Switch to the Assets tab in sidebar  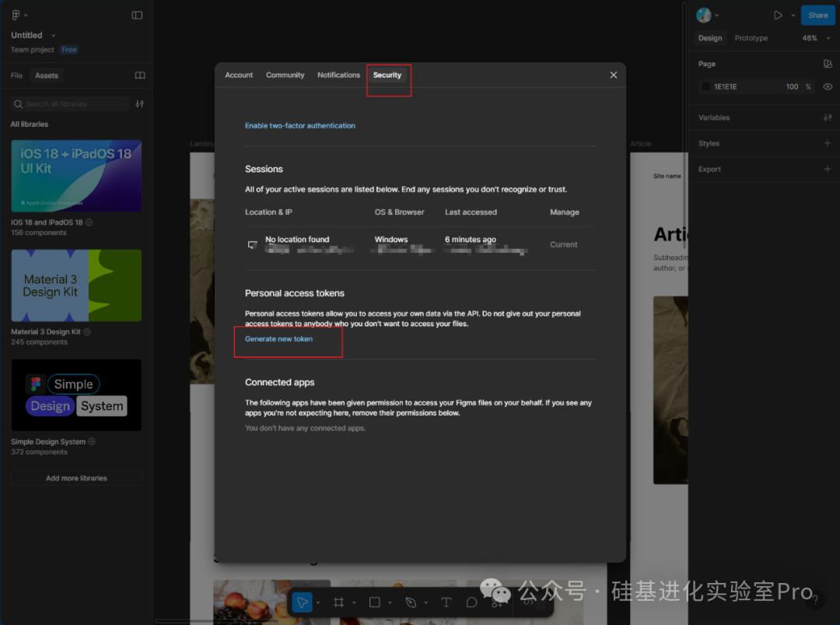pos(47,75)
